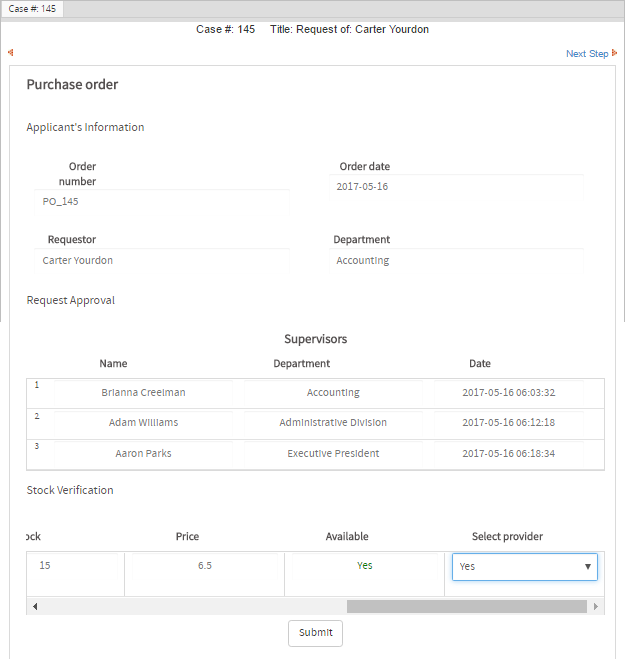
Task: Click the Price cell showing 6.5
Action: 204,566
